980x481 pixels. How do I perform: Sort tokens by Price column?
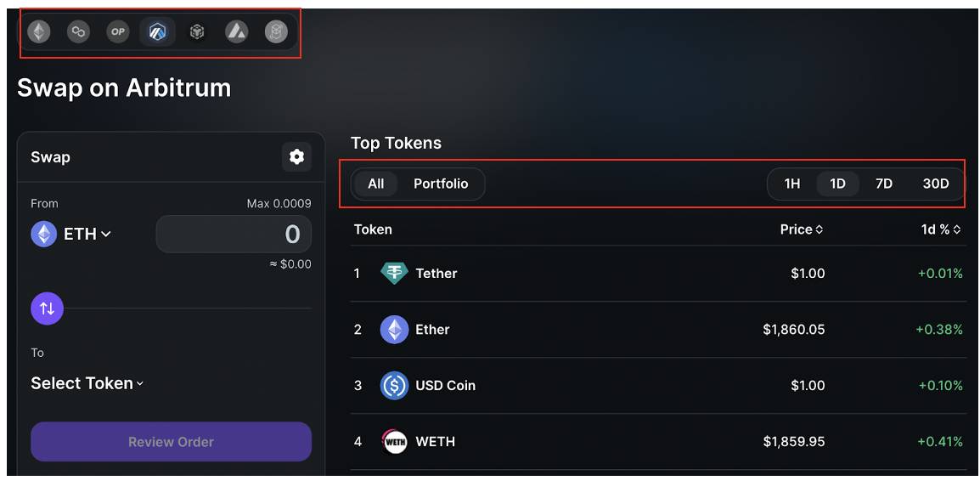point(802,229)
